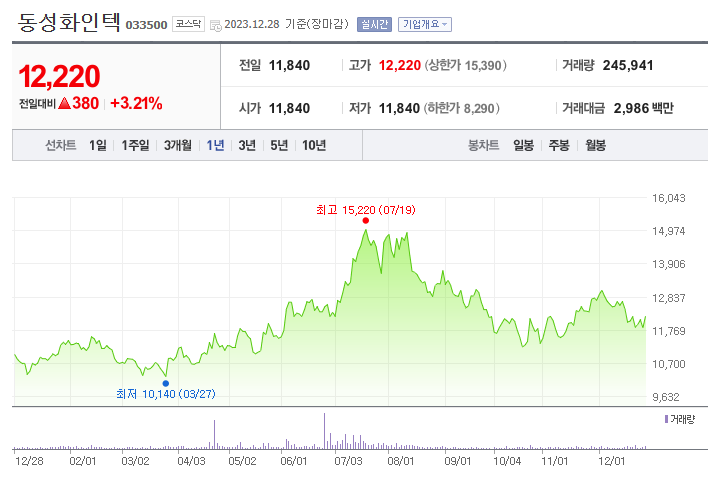Click the tall April volume bar

click(214, 434)
